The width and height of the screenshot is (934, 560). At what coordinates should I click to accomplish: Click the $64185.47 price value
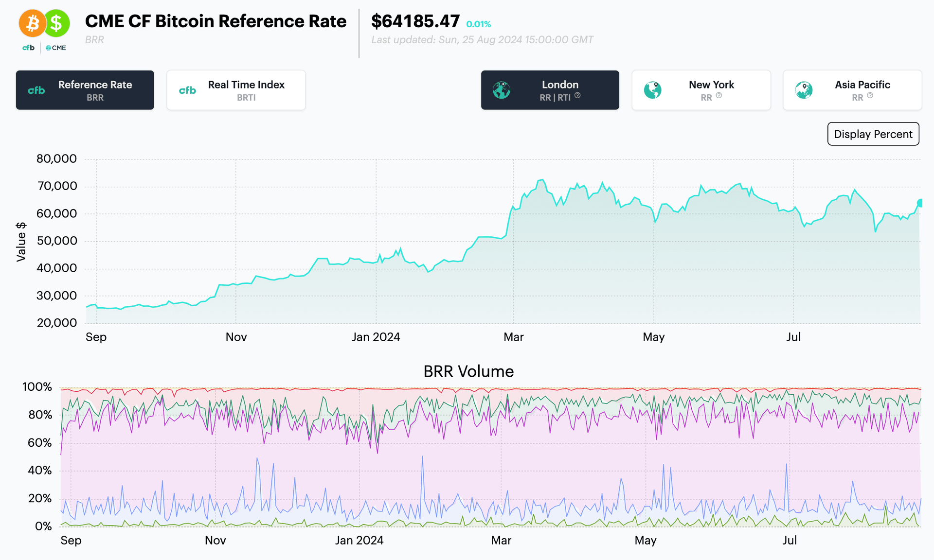[x=415, y=21]
